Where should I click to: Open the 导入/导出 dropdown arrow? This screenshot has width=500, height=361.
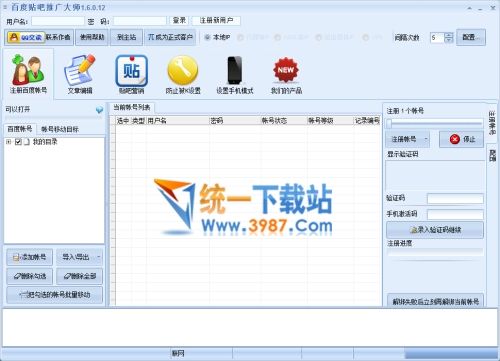tap(99, 257)
